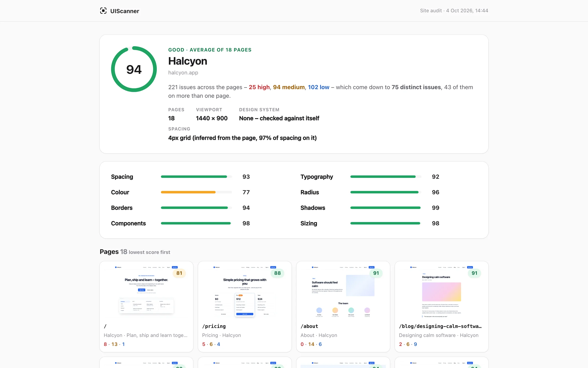Click the /pricing page path label
This screenshot has width=588, height=368.
(x=214, y=326)
